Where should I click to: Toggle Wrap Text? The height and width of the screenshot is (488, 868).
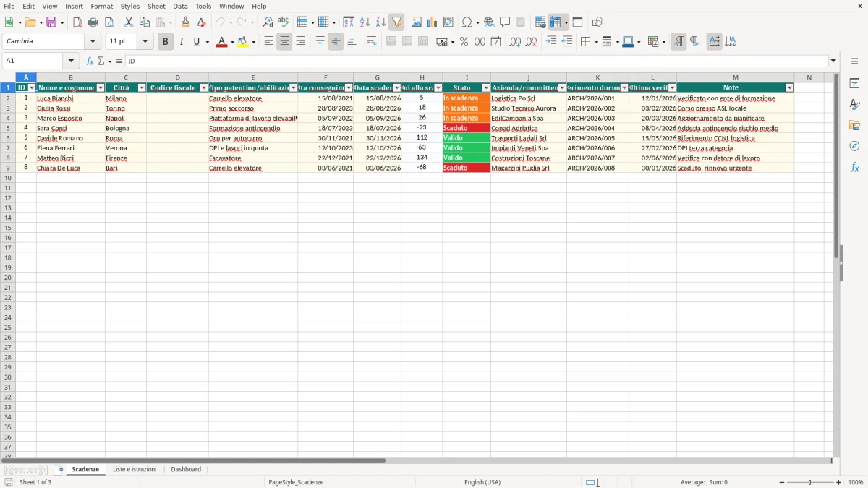372,42
